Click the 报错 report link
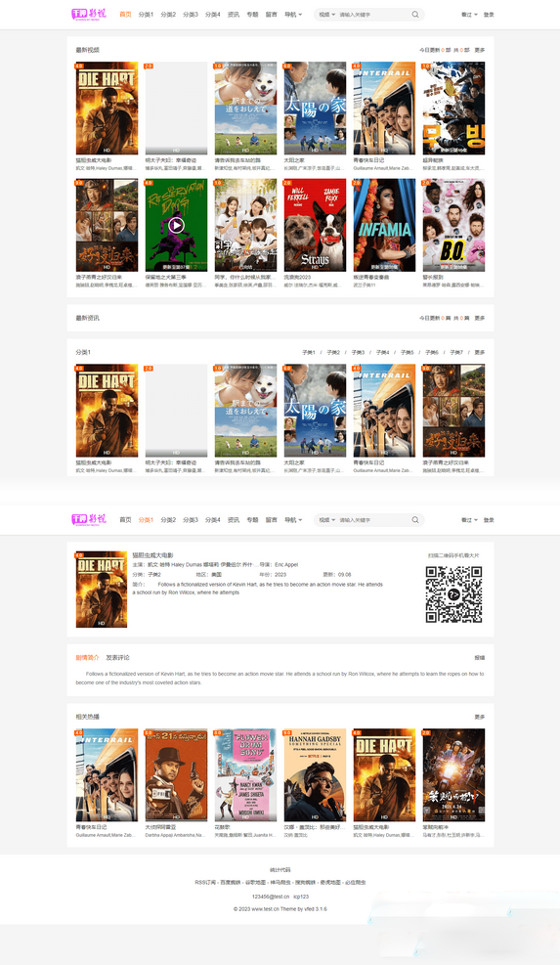The image size is (560, 965). 480,657
